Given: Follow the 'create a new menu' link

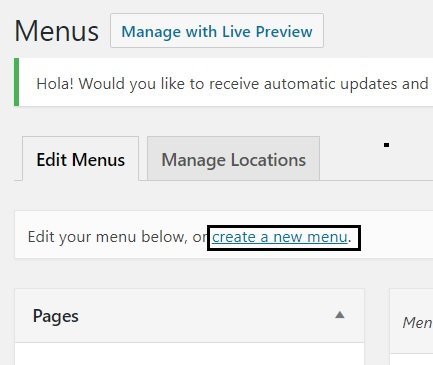Looking at the screenshot, I should coord(280,237).
